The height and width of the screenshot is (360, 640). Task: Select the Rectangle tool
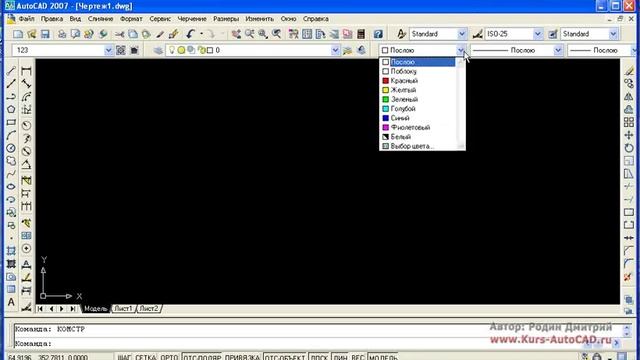pyautogui.click(x=11, y=122)
